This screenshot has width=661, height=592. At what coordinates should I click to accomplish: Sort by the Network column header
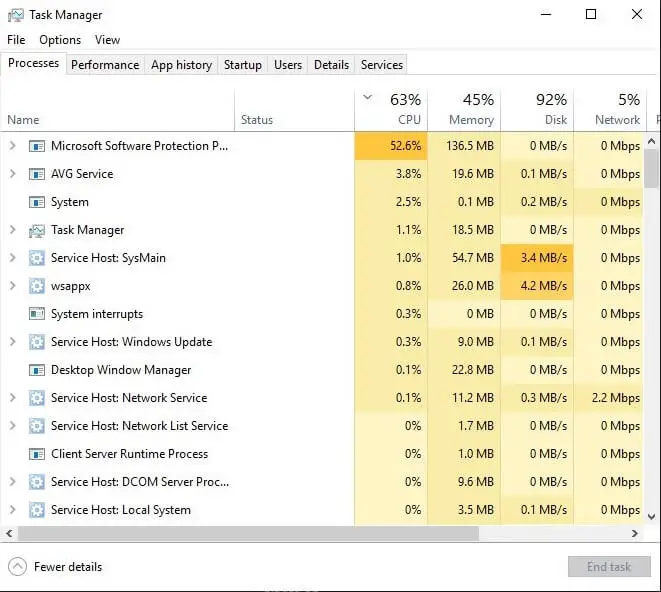[x=609, y=110]
